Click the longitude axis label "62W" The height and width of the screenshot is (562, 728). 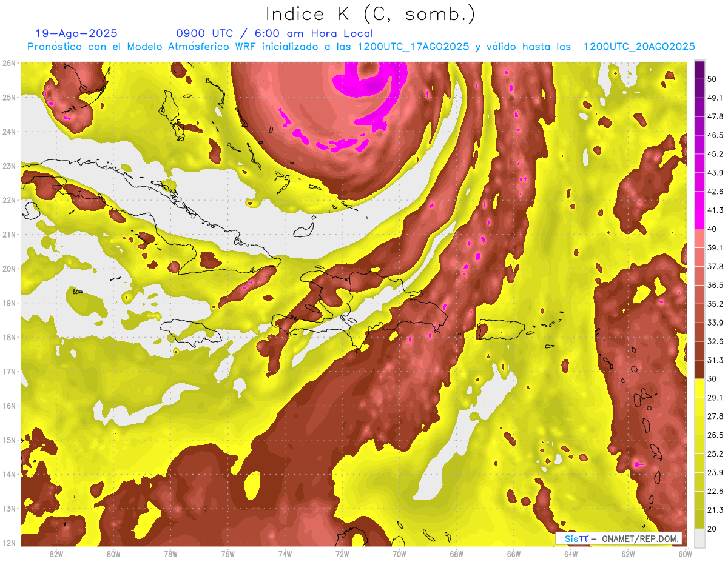point(628,554)
